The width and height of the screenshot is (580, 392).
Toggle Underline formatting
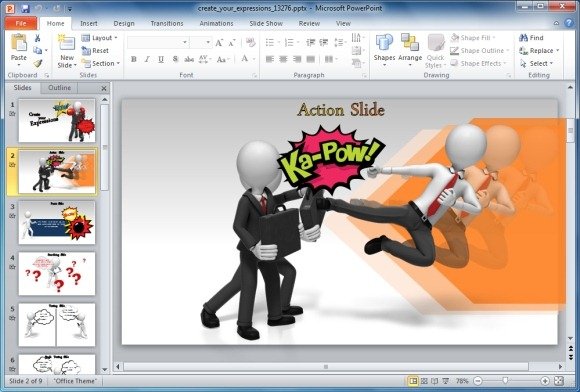click(161, 59)
